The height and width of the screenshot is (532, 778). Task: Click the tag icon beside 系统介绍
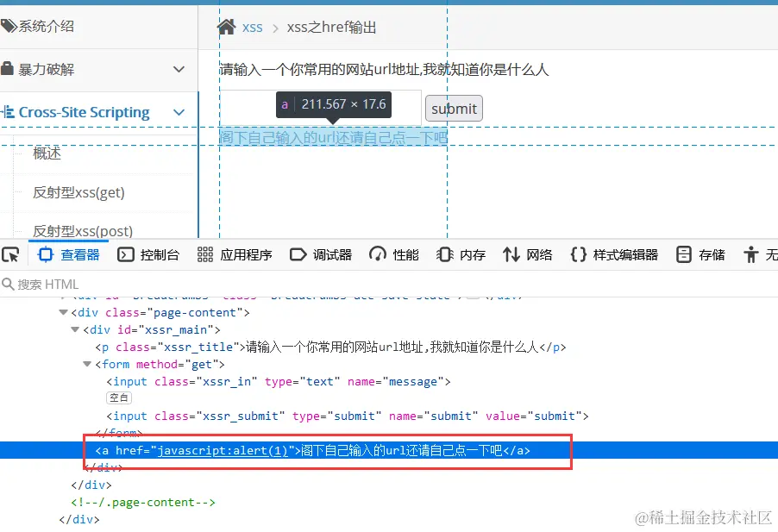(x=9, y=26)
